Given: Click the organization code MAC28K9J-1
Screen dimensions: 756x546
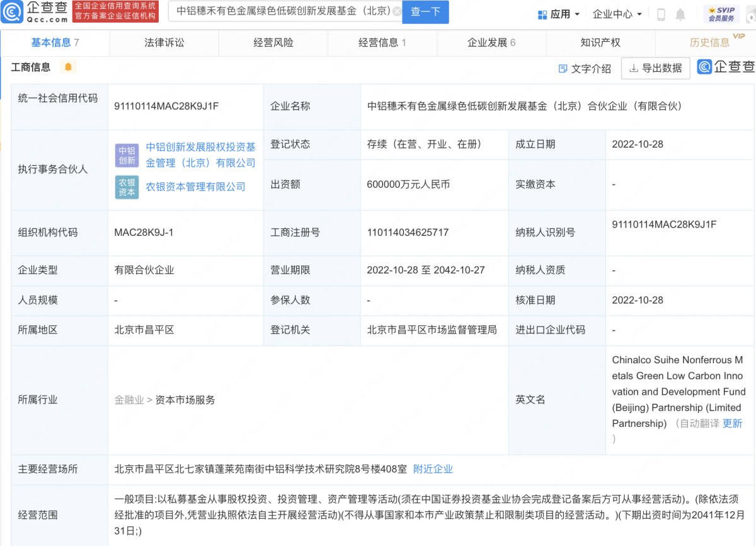Looking at the screenshot, I should click(144, 233).
